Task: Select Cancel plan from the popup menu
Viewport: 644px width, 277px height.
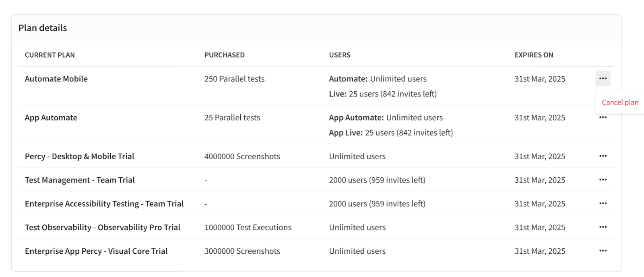Action: point(620,103)
